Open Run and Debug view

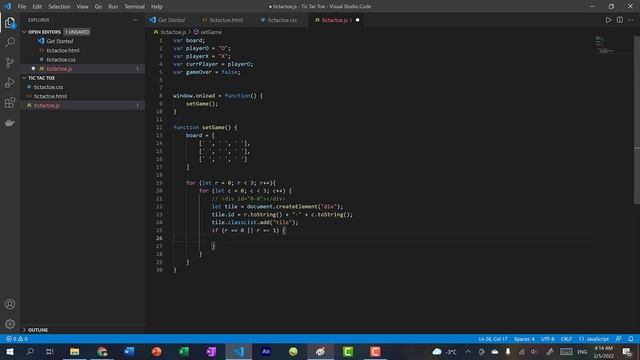[10, 82]
